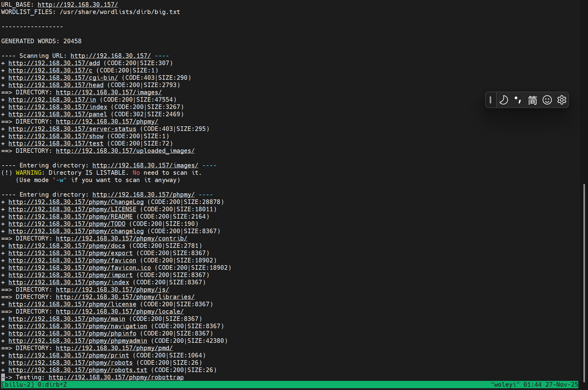Viewport: 588px width, 390px height.
Task: Open the IME settings gear
Action: click(x=562, y=100)
